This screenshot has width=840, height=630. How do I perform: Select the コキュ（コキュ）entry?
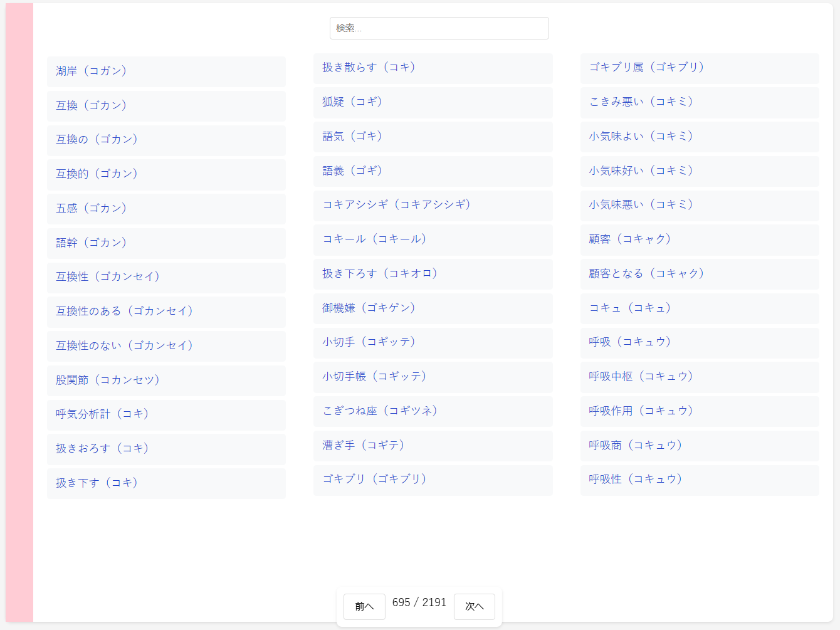[700, 308]
